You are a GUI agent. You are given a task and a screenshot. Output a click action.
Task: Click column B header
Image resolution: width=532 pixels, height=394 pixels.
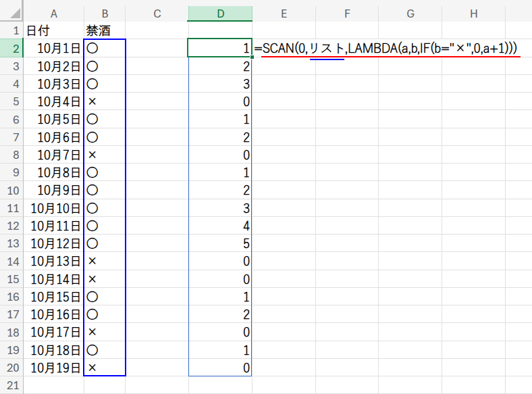click(105, 14)
